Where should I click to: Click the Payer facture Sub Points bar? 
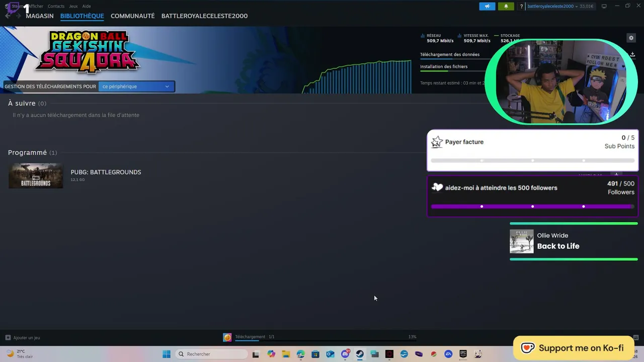tap(532, 160)
